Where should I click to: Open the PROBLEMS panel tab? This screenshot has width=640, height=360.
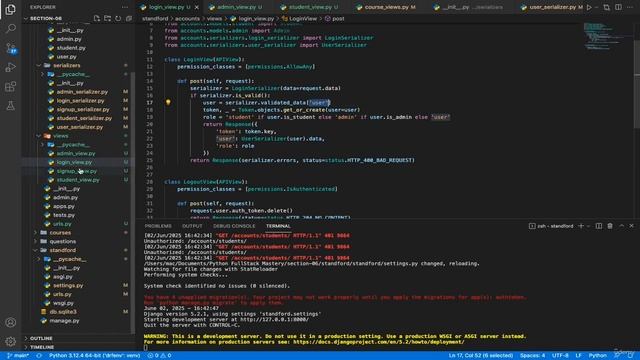click(x=158, y=226)
